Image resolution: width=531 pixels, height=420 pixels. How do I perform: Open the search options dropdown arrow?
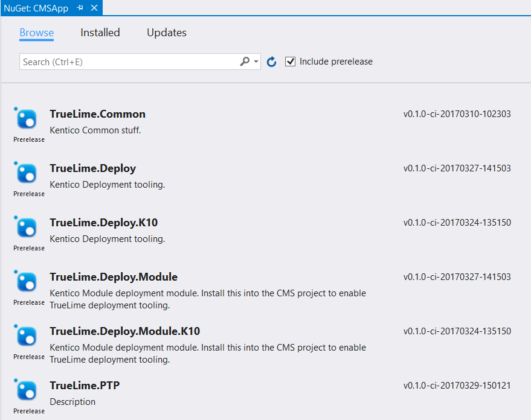pyautogui.click(x=256, y=62)
